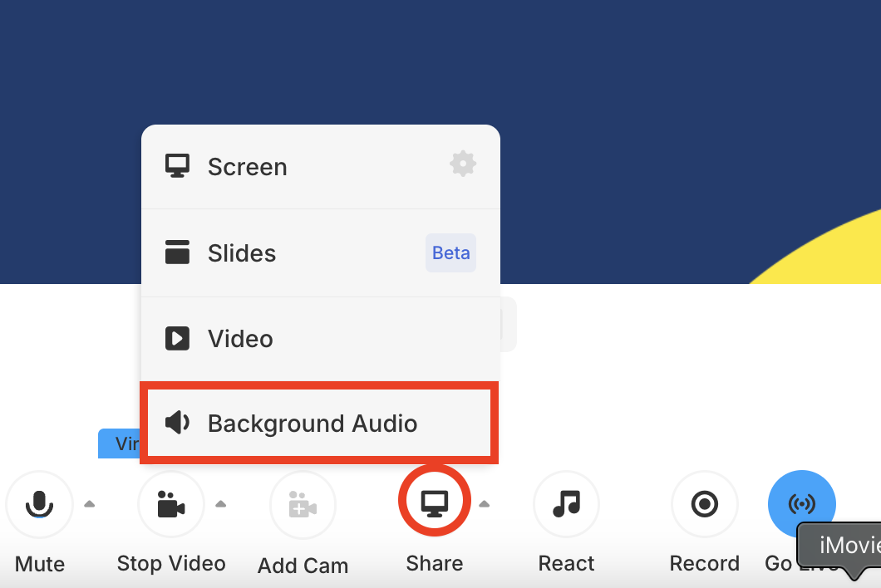This screenshot has height=588, width=881.
Task: Click the Record icon
Action: [x=704, y=504]
